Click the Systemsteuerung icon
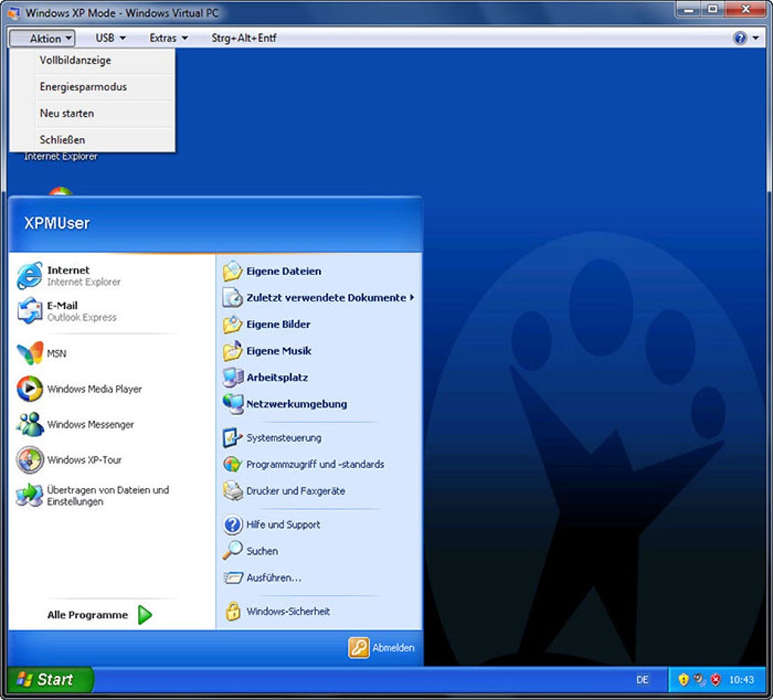The height and width of the screenshot is (700, 773). (x=233, y=438)
